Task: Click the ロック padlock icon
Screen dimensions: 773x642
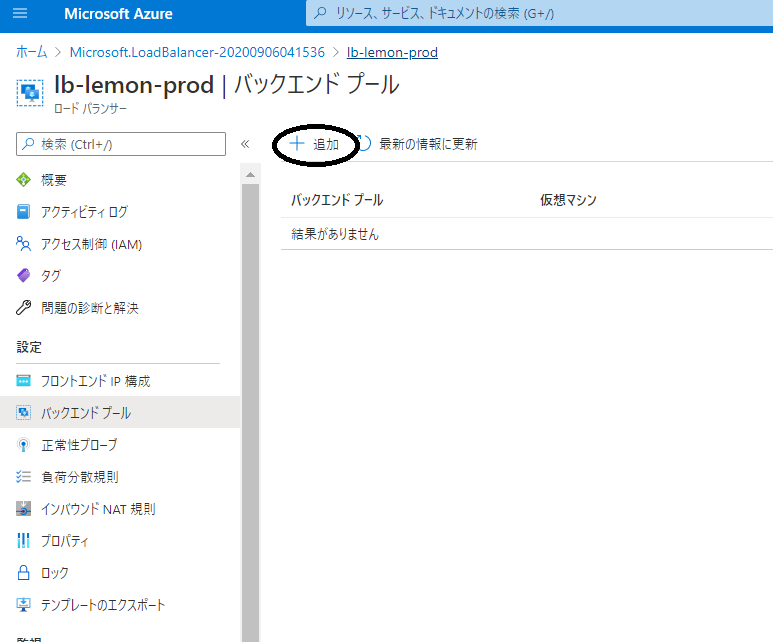Action: 23,572
